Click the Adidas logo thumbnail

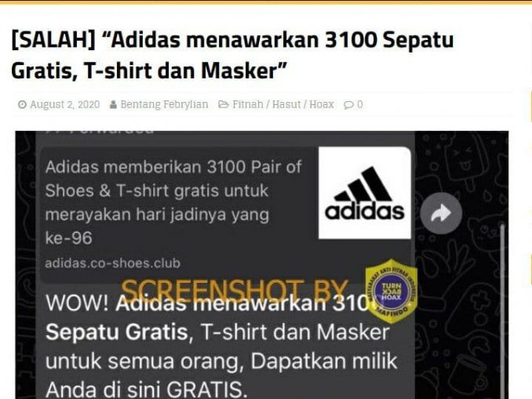click(365, 193)
